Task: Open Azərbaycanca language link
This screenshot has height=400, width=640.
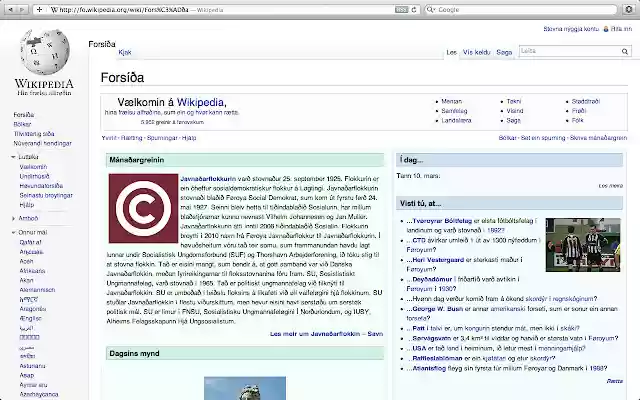Action: [39, 394]
